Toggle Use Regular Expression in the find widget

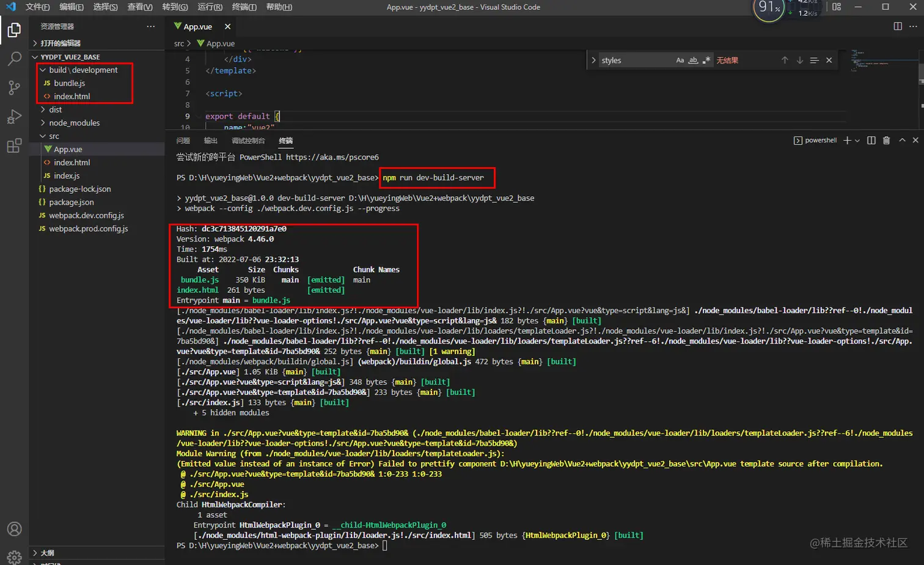point(706,60)
